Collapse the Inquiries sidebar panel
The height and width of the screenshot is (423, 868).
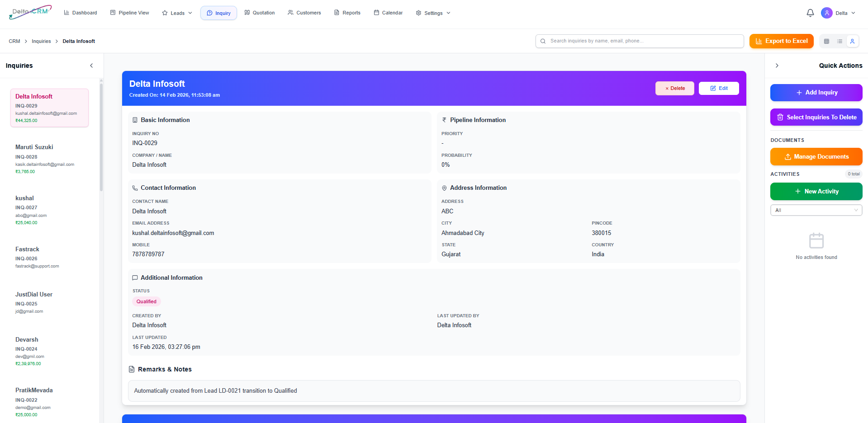[x=91, y=66]
